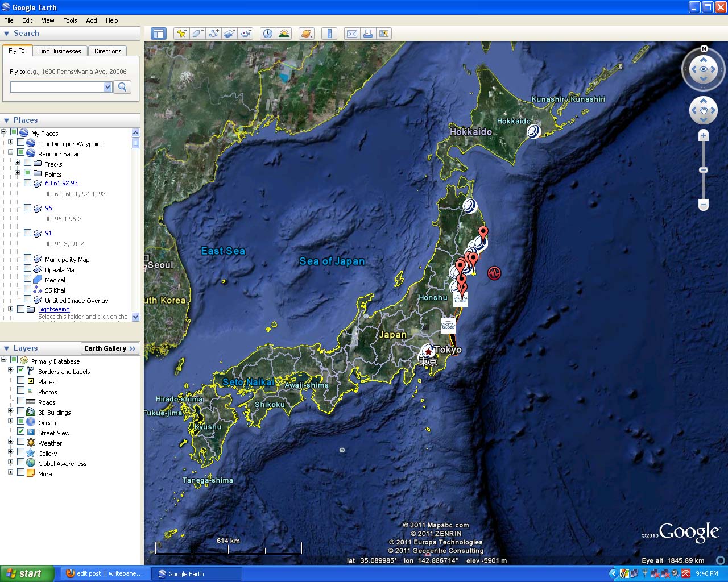Expand the Global Awareness layer node
This screenshot has height=582, width=728.
(10, 462)
